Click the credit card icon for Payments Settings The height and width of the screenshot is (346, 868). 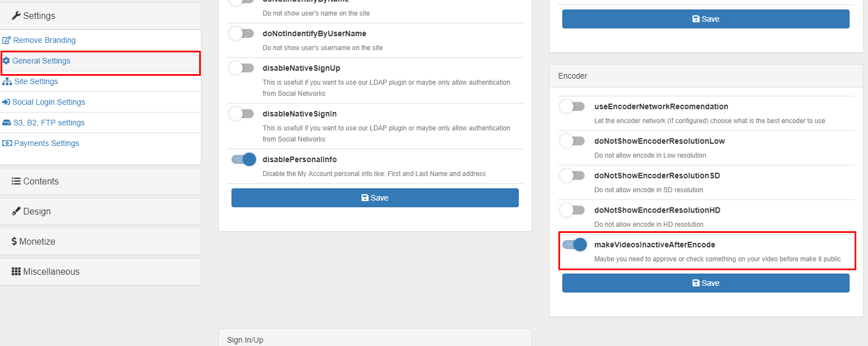[x=7, y=143]
